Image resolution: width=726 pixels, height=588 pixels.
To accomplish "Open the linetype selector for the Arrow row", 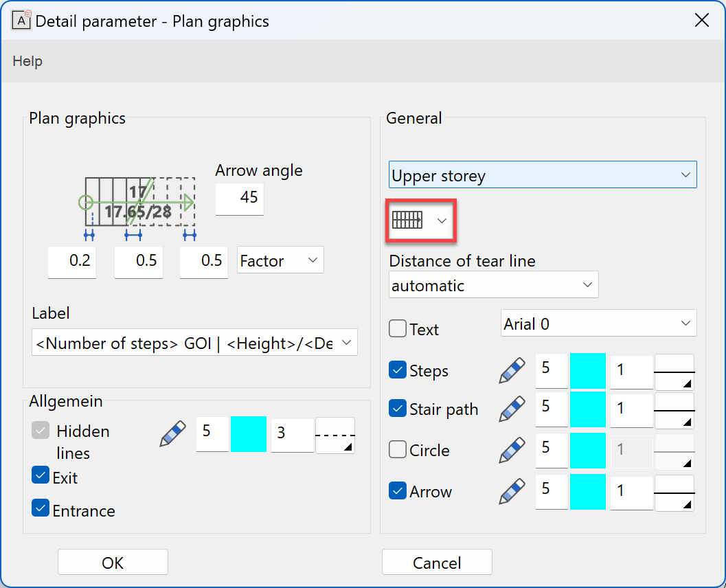I will click(x=674, y=493).
